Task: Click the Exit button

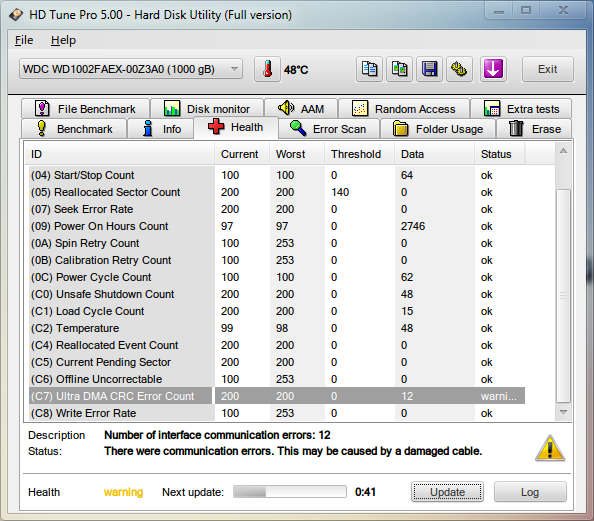Action: tap(547, 69)
